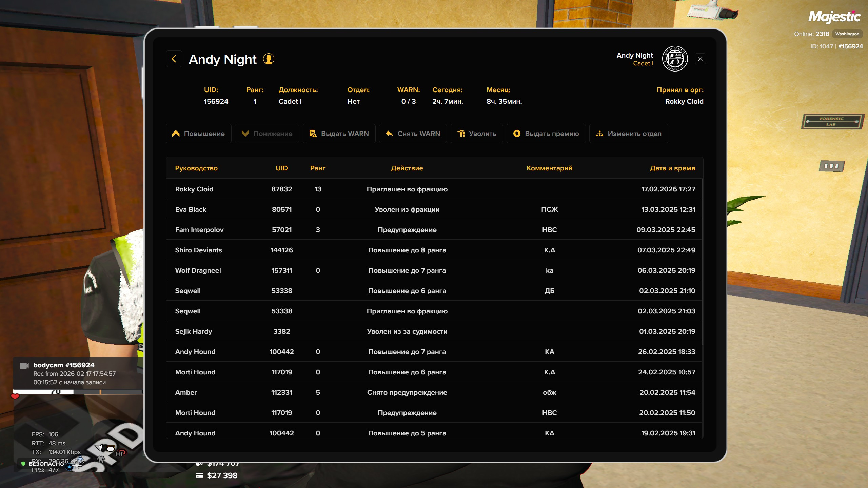The height and width of the screenshot is (488, 868).
Task: Click the org-chart icon on Изменить отдел
Action: (599, 134)
